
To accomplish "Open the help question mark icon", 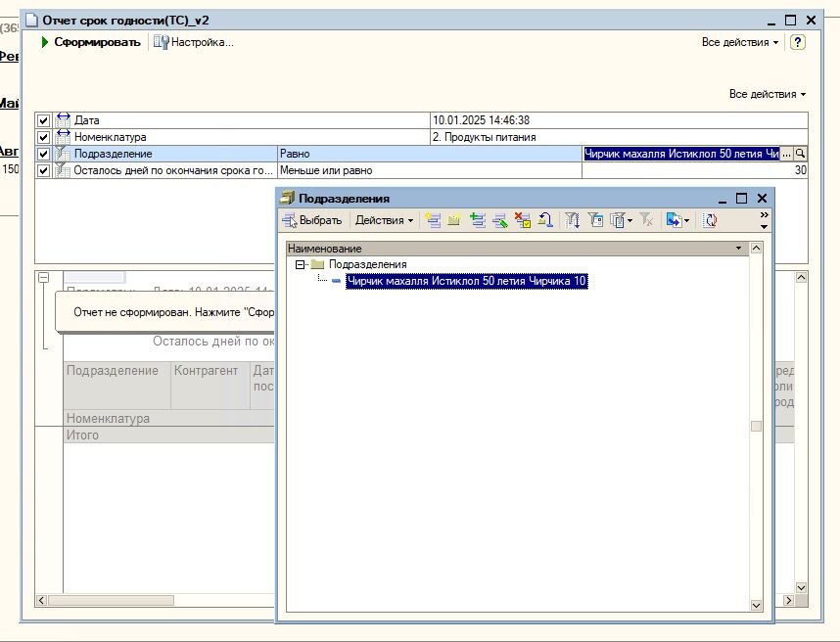I will click(797, 42).
